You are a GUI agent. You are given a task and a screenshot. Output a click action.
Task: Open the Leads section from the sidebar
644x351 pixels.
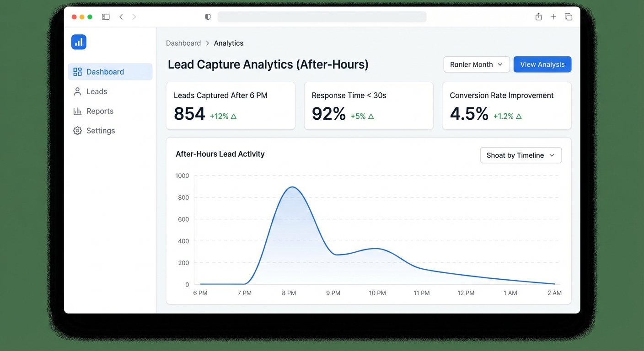click(97, 91)
